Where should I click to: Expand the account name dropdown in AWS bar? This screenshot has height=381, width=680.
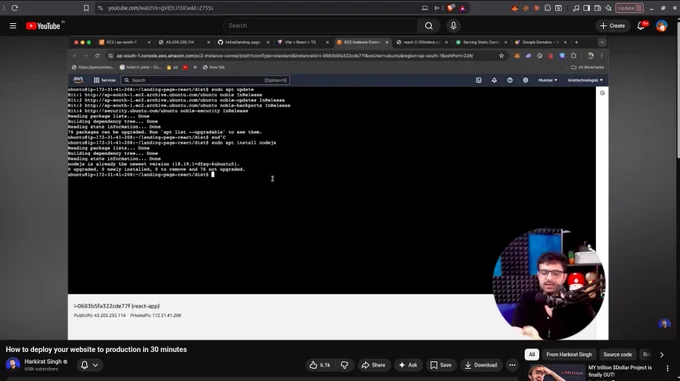pyautogui.click(x=585, y=80)
